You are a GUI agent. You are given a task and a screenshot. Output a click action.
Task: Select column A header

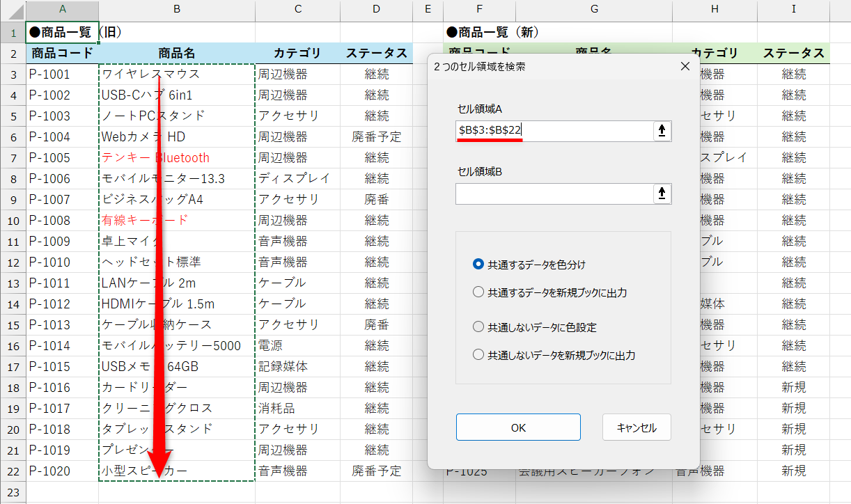(63, 9)
